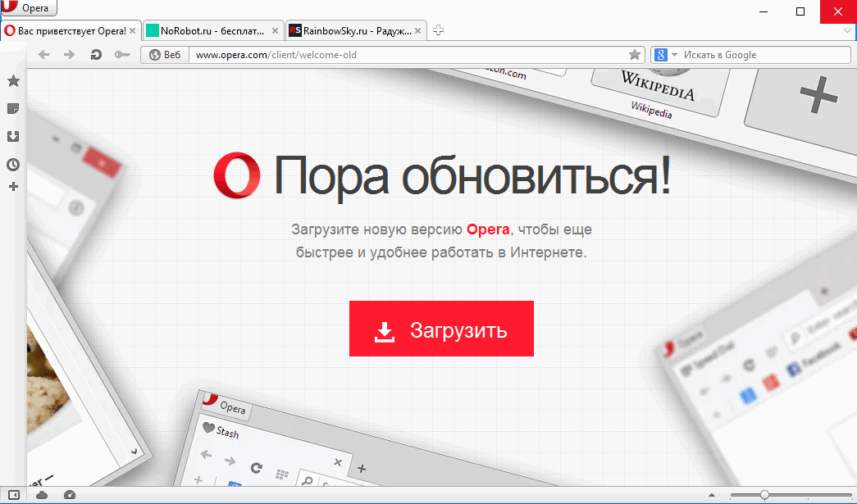Click the 'Веб' site badge
The width and height of the screenshot is (857, 504).
[x=165, y=55]
